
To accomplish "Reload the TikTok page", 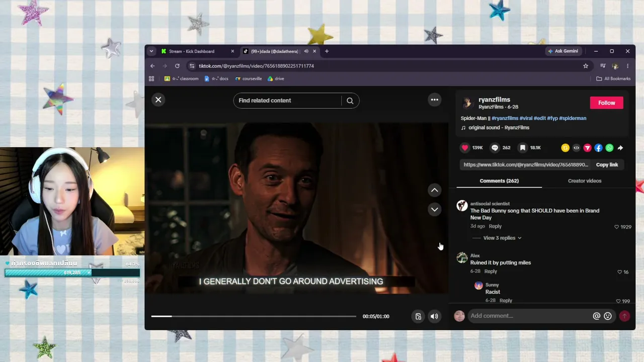I will 177,66.
